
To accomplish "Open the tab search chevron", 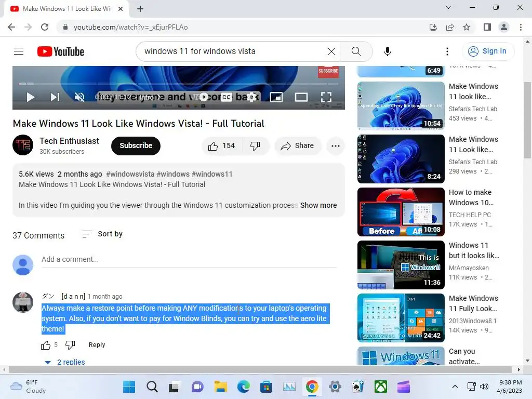I will [448, 7].
